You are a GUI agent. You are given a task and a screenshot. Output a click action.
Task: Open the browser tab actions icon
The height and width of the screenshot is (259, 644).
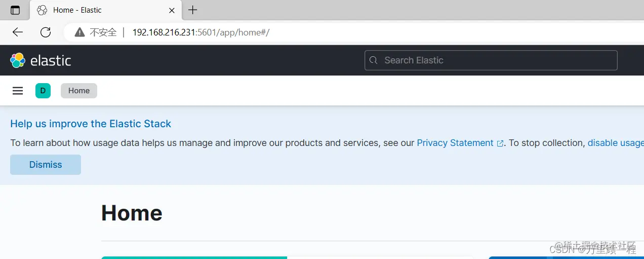point(15,10)
